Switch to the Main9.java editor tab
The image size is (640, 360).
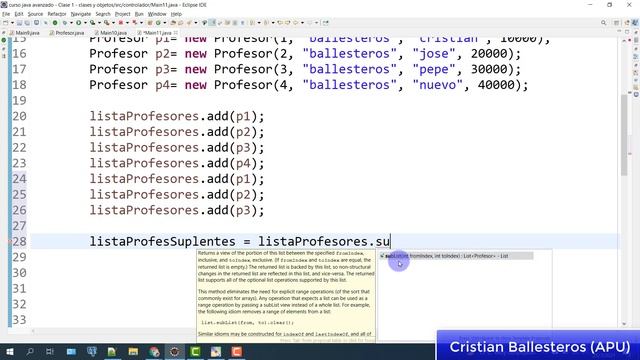[24, 33]
